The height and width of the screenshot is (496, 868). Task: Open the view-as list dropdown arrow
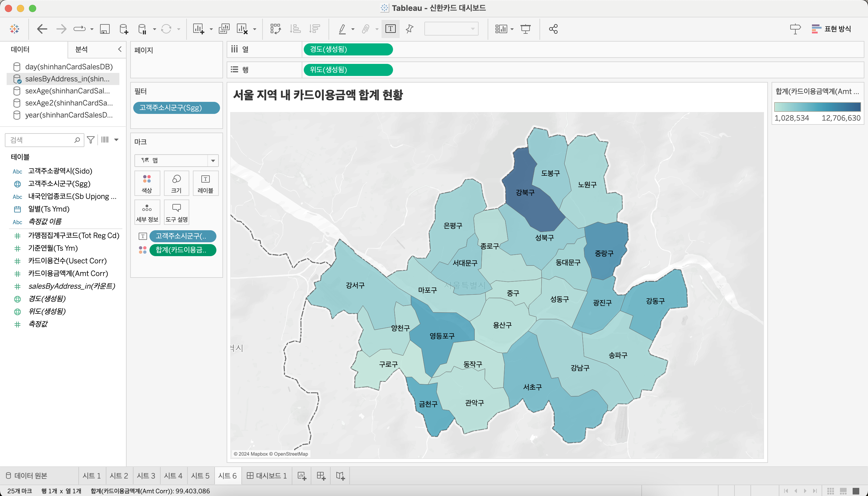(117, 140)
